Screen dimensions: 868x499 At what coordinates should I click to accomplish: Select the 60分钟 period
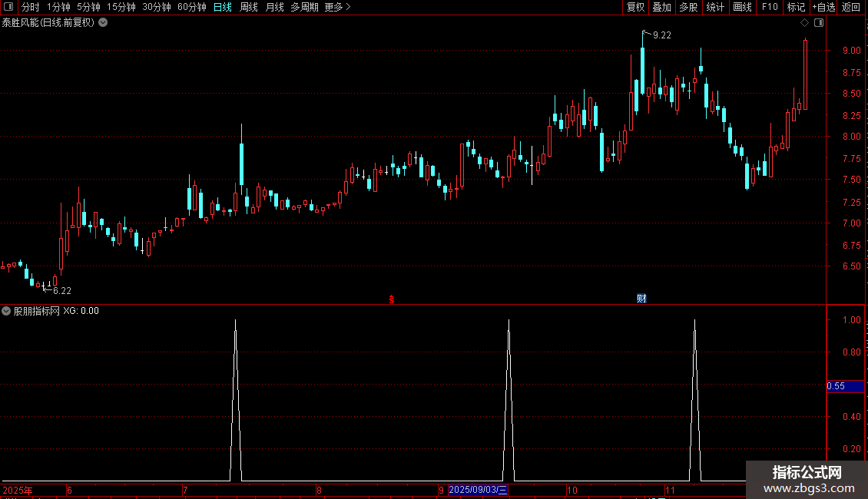tap(191, 7)
